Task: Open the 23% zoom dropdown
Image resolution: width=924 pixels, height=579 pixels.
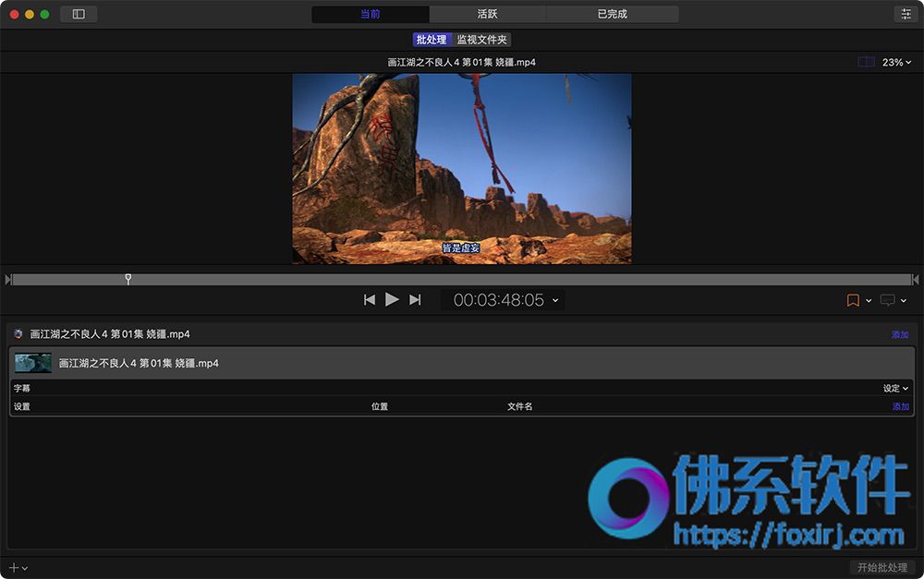Action: click(896, 62)
